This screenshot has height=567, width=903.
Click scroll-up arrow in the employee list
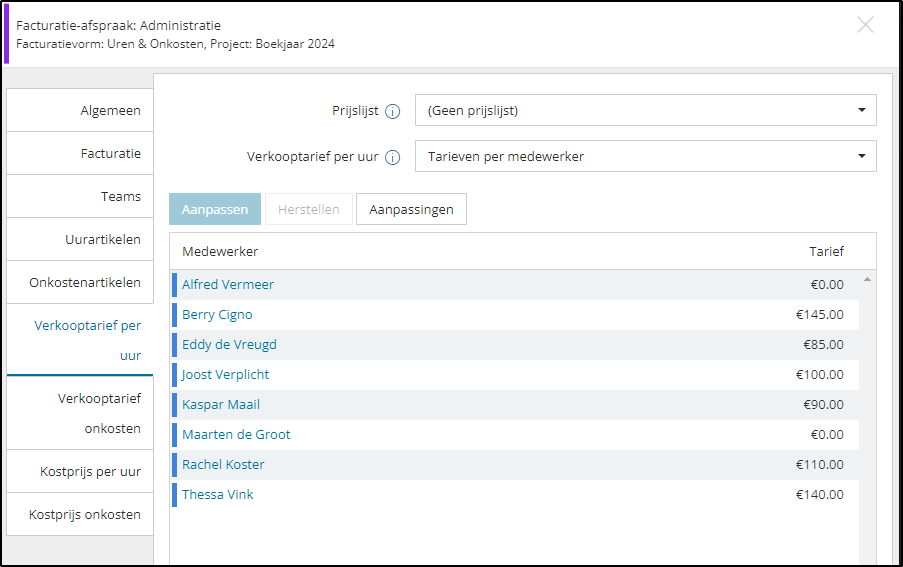867,279
